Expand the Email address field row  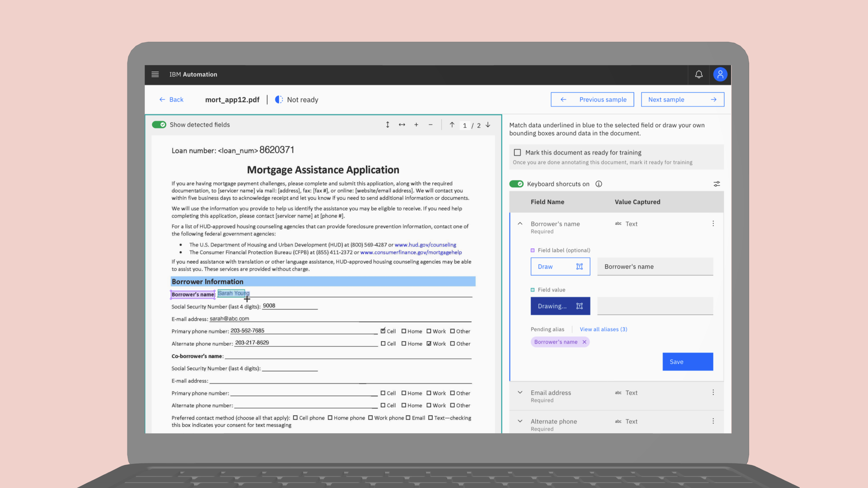(x=520, y=392)
